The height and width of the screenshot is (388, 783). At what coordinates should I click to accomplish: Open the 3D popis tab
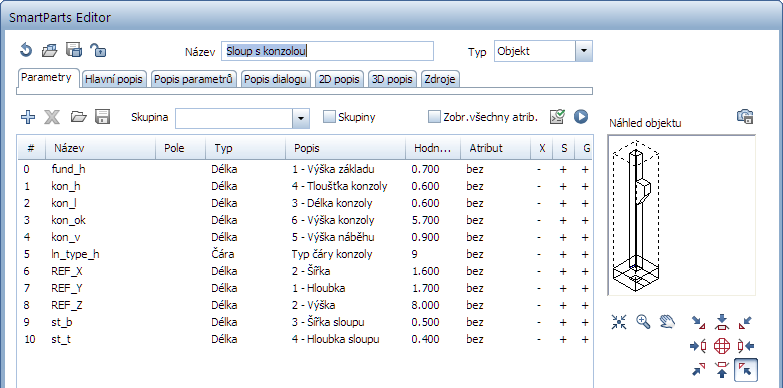tap(392, 79)
